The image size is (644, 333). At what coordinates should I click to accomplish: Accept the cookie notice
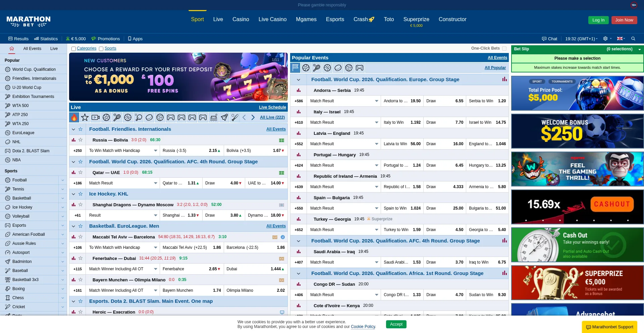(x=396, y=324)
